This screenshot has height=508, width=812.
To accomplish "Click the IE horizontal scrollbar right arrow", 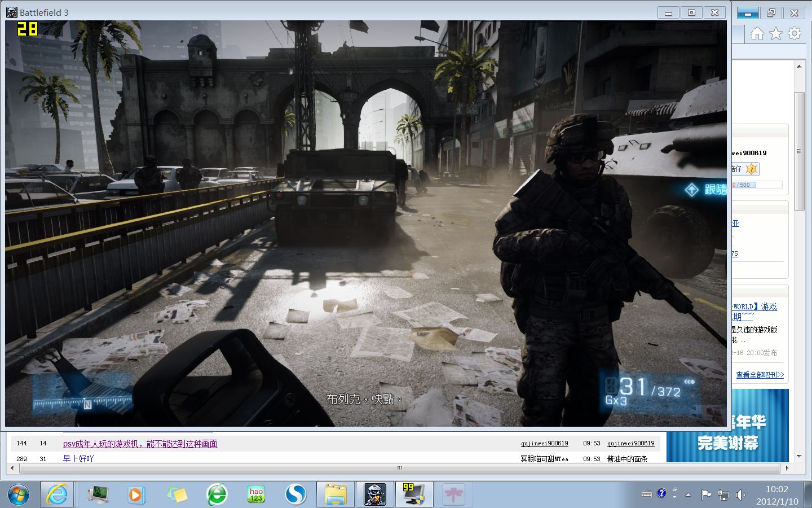I will tap(787, 468).
